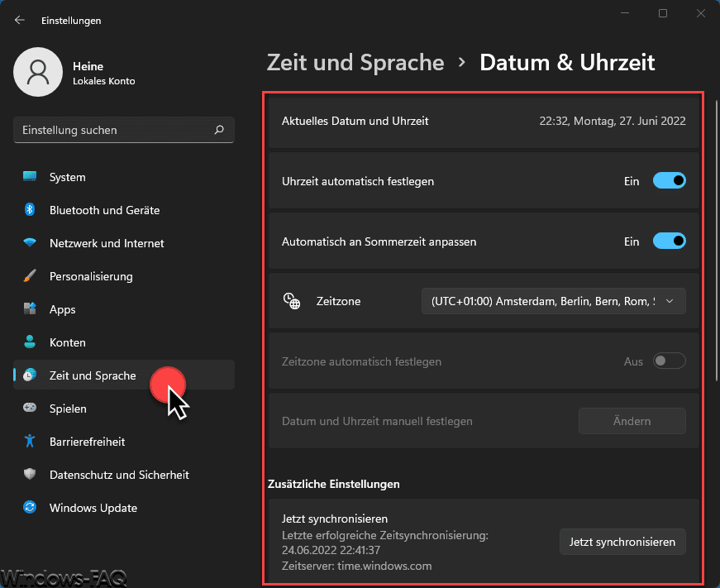
Task: Open Bluetooth und Geräte category
Action: (124, 210)
